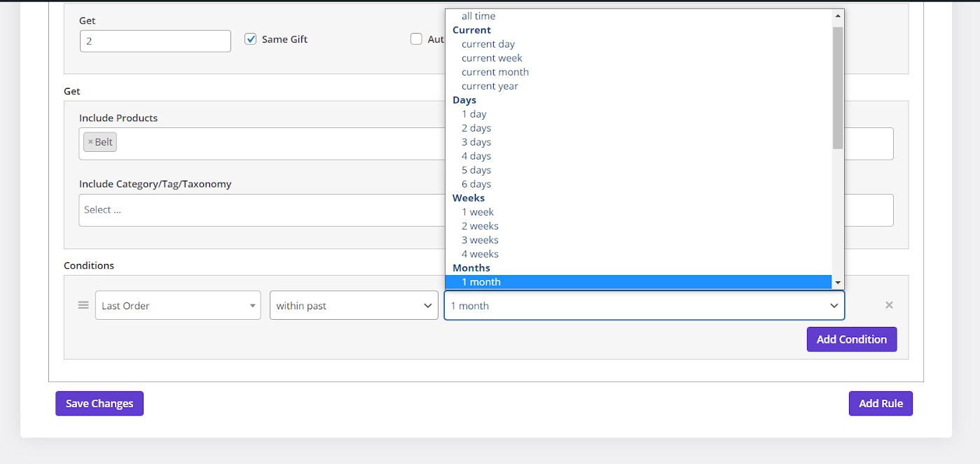Open the Last Order condition type dropdown
The image size is (980, 464).
coord(178,305)
